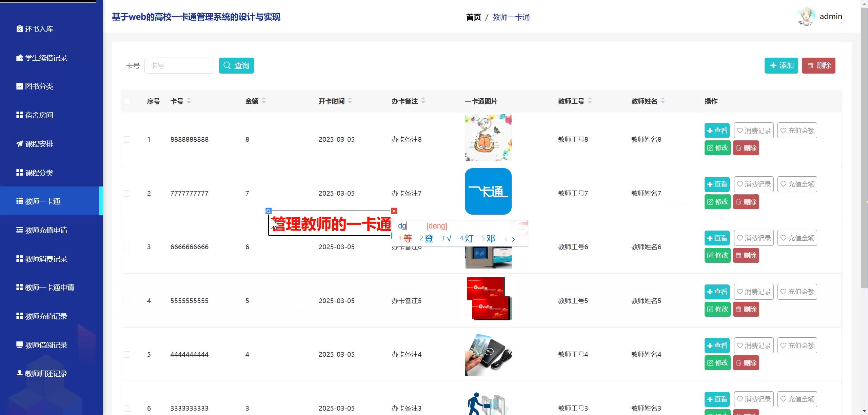The image size is (868, 415).
Task: Sort by 卡号 column arrows
Action: (x=189, y=101)
